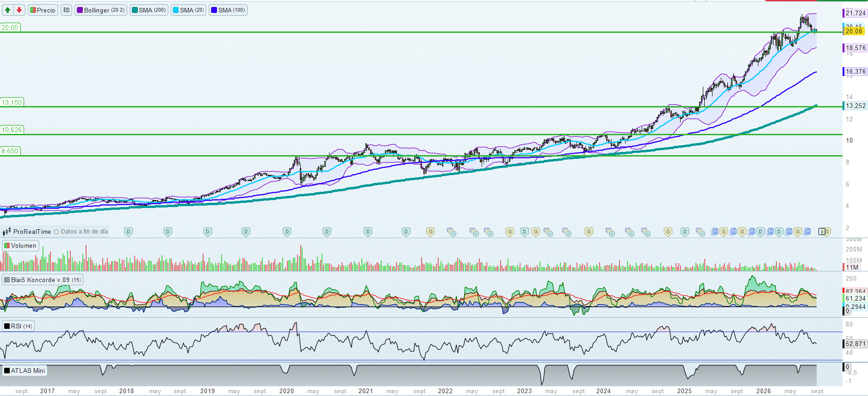Open the indicator list icon
This screenshot has height=396, width=868.
tap(67, 10)
